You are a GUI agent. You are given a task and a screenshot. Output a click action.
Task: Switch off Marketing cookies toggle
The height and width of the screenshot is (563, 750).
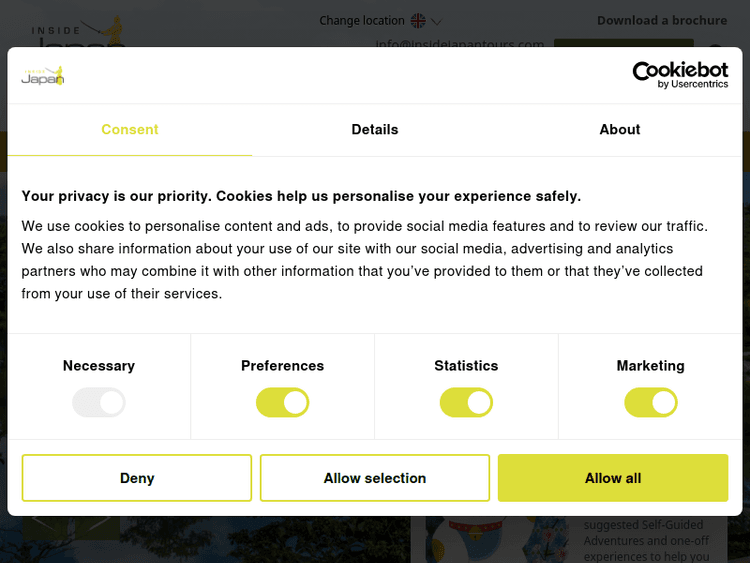651,403
